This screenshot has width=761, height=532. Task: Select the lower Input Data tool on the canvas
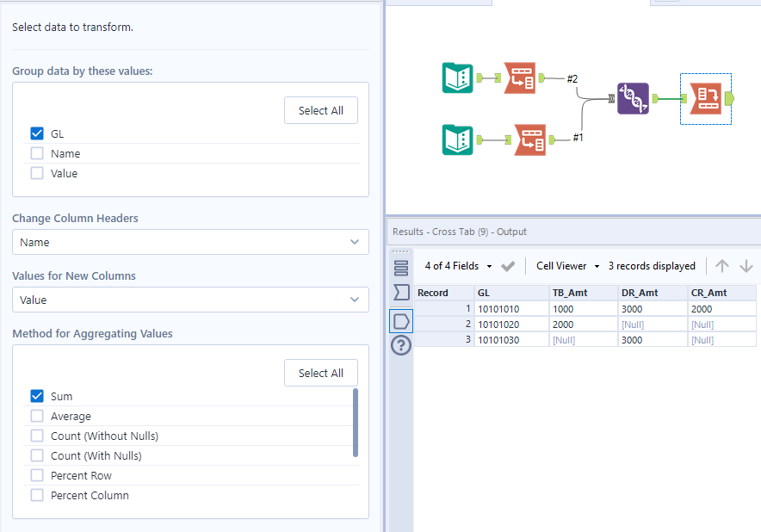458,139
